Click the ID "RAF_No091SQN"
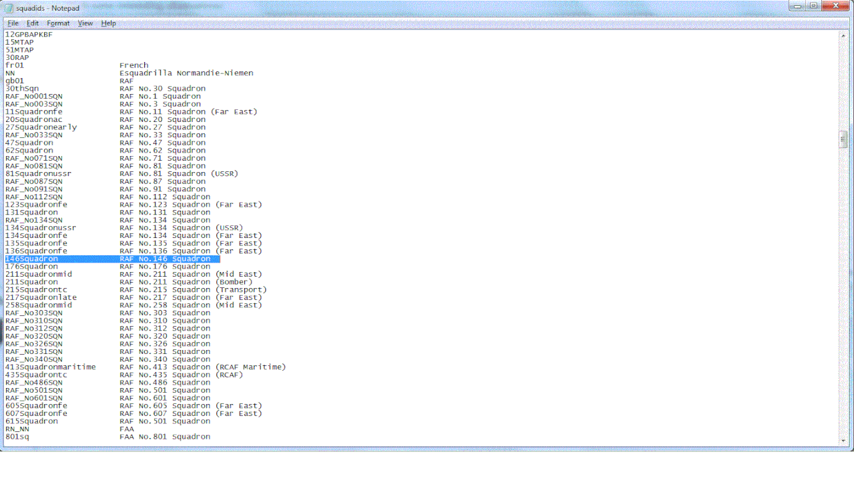 point(34,189)
